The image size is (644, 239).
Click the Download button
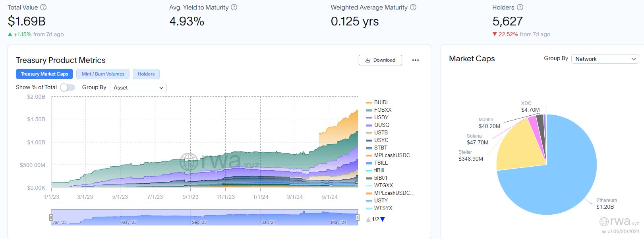coord(380,60)
